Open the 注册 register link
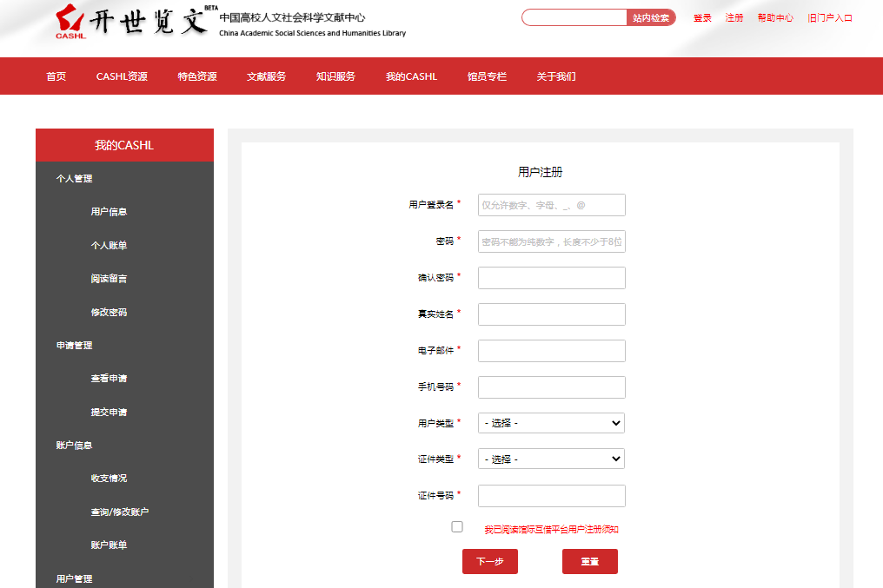Viewport: 883px width, 588px height. (734, 18)
